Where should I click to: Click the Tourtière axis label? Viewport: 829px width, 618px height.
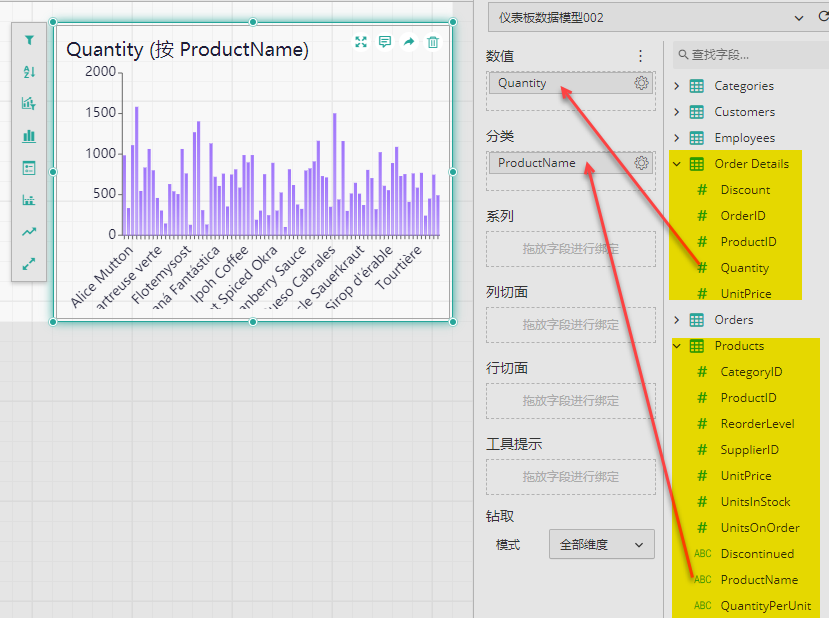399,268
